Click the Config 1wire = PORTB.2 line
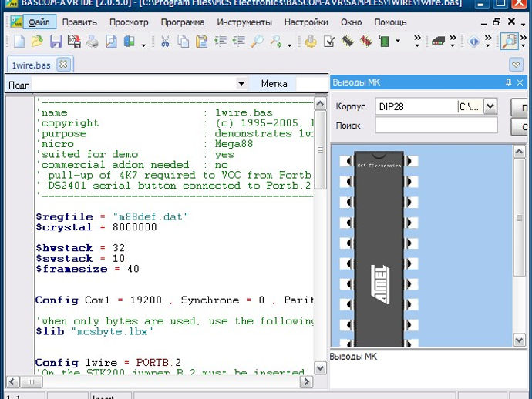532x399 pixels. [108, 362]
